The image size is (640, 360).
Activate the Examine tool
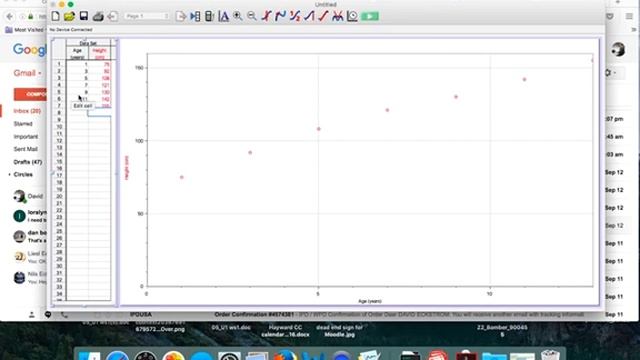[x=267, y=16]
